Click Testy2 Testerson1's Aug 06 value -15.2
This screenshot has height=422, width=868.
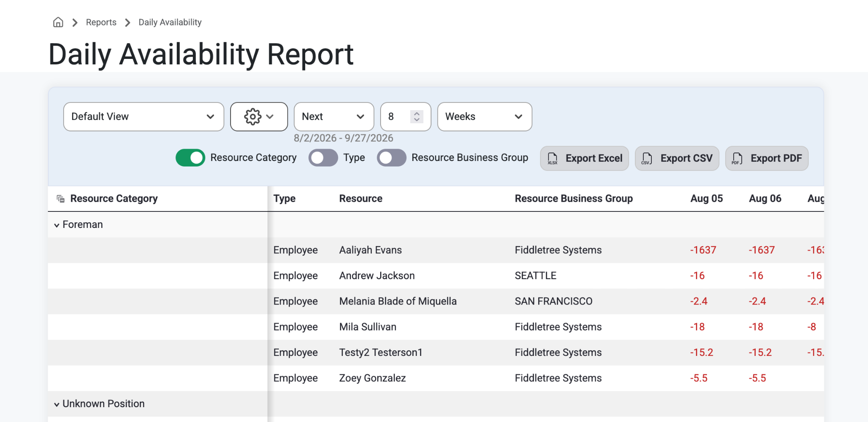(x=760, y=353)
